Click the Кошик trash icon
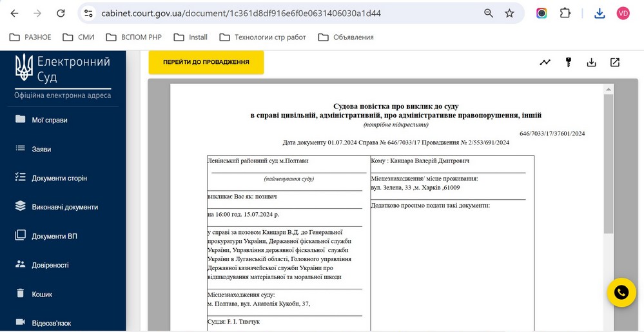The image size is (644, 332). point(20,293)
